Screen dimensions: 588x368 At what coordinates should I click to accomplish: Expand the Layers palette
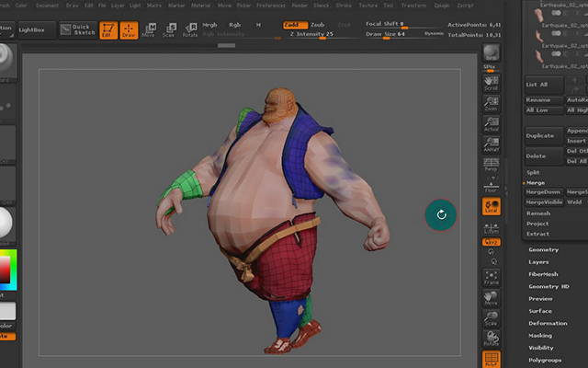[538, 262]
